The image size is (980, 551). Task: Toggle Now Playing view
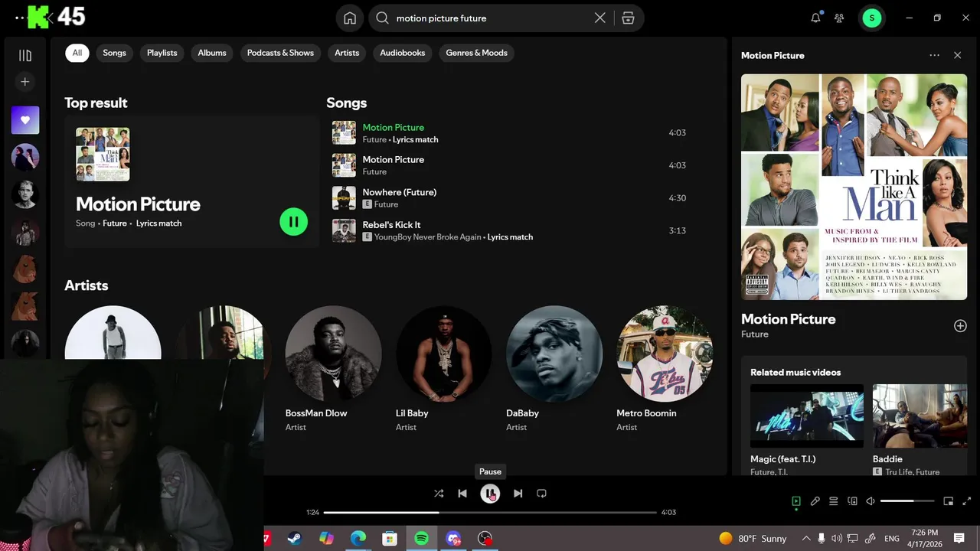coord(796,501)
